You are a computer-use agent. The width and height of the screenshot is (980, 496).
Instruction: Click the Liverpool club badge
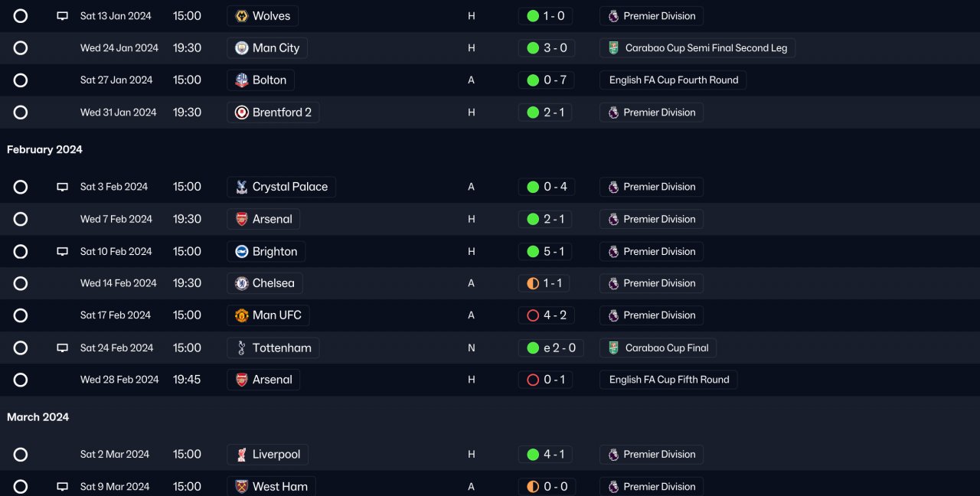pos(241,455)
